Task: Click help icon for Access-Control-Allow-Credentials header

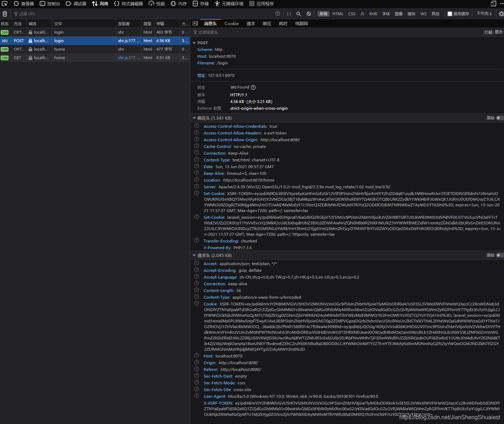Action: pos(197,126)
